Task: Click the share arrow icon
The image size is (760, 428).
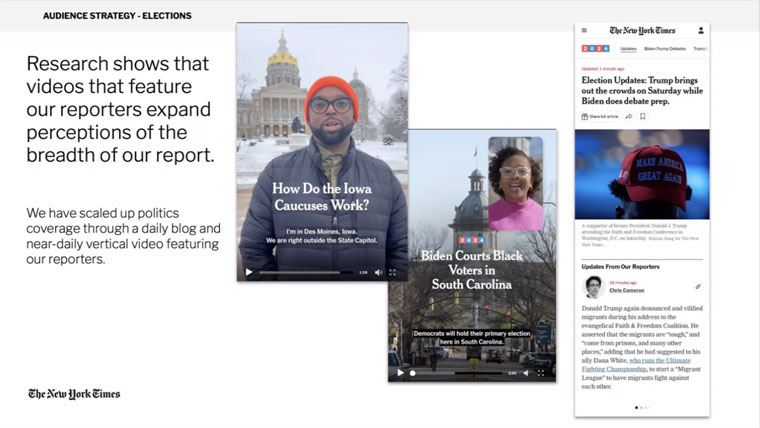Action: 629,116
